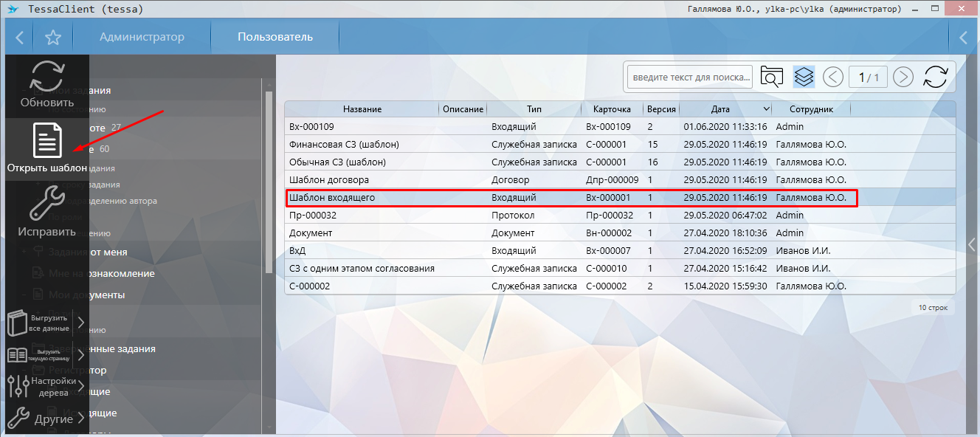Sort by Дата column header
Viewport: 980px width, 437px height.
pos(720,109)
